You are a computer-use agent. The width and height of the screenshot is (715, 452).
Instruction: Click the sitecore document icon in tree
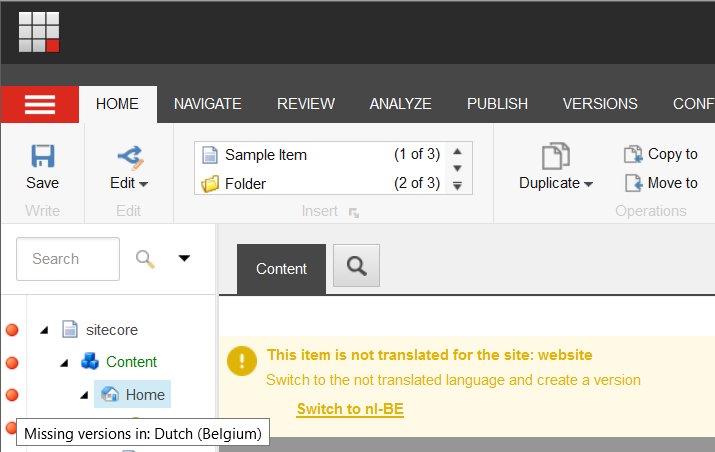[x=70, y=329]
